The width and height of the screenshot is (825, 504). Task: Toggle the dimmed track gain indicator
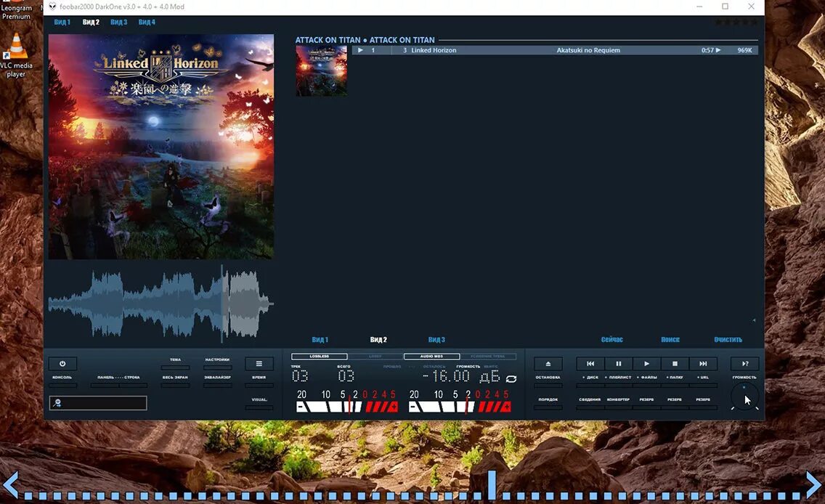pyautogui.click(x=488, y=356)
